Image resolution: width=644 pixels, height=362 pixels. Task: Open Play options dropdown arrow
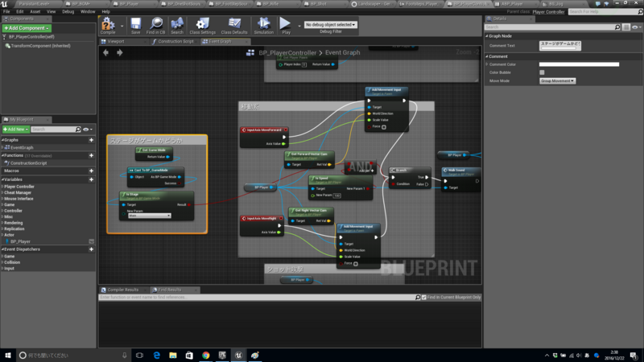click(x=299, y=26)
